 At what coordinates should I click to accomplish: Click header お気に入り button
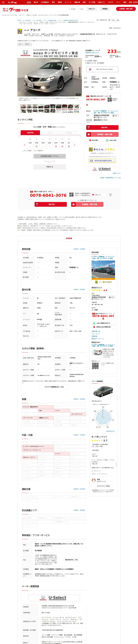(x=92, y=9)
